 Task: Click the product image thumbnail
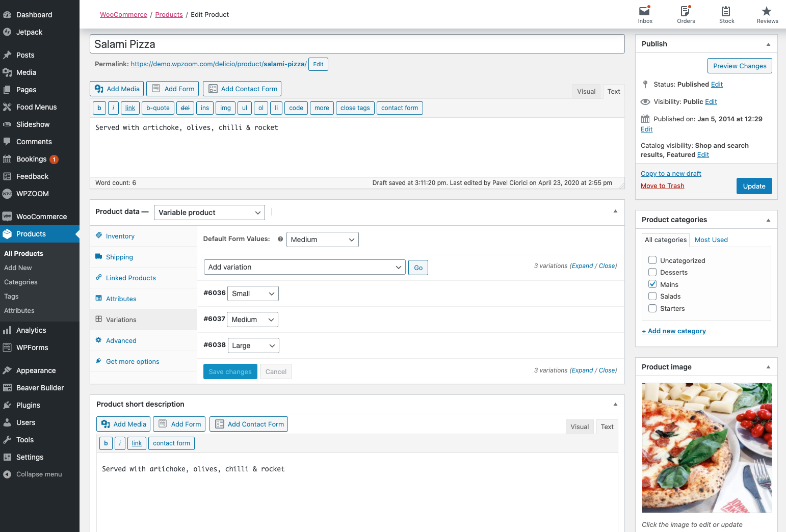(x=706, y=448)
